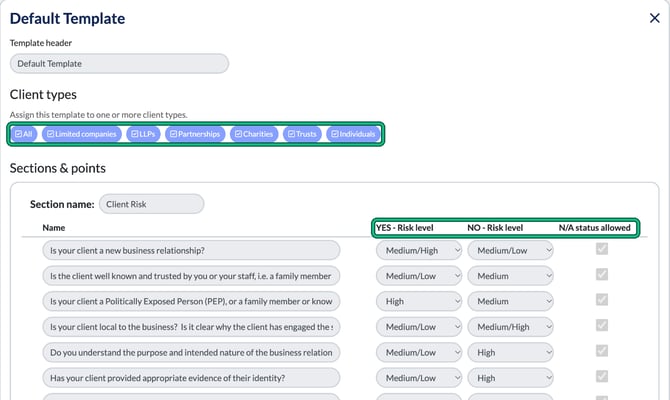Toggle N/A allowed for new business relationship
This screenshot has height=400, width=670.
pos(602,249)
